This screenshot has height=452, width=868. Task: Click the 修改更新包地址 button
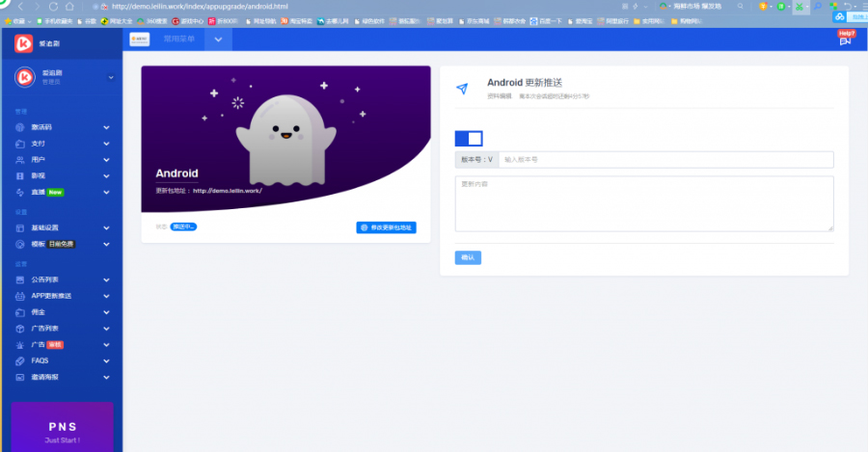[386, 227]
